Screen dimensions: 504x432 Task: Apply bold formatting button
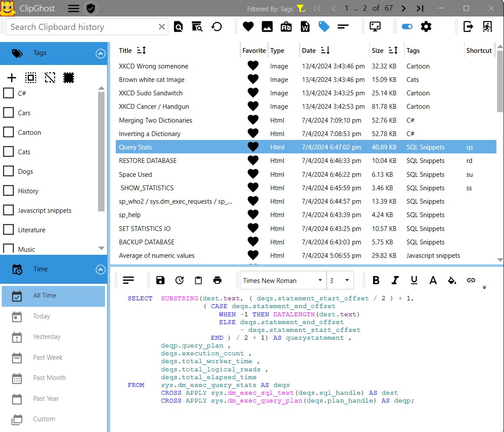click(x=376, y=280)
